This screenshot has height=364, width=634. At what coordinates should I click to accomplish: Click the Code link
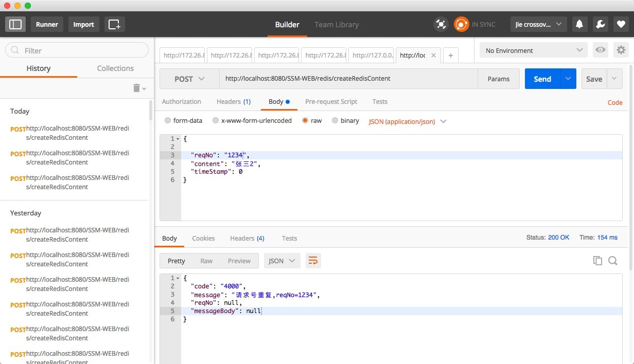coord(615,102)
